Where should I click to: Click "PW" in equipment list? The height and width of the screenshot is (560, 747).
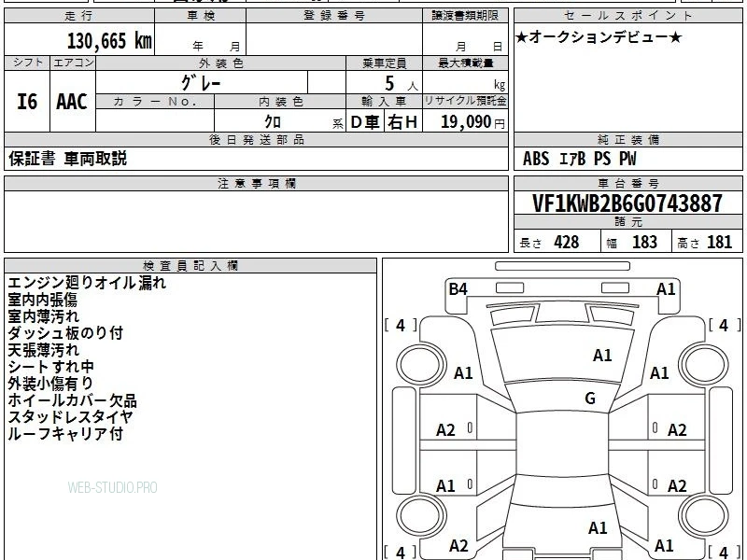click(x=627, y=159)
